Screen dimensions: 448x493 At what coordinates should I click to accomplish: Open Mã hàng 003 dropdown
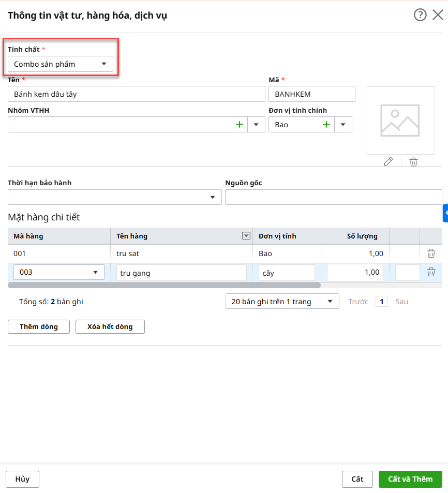point(95,273)
